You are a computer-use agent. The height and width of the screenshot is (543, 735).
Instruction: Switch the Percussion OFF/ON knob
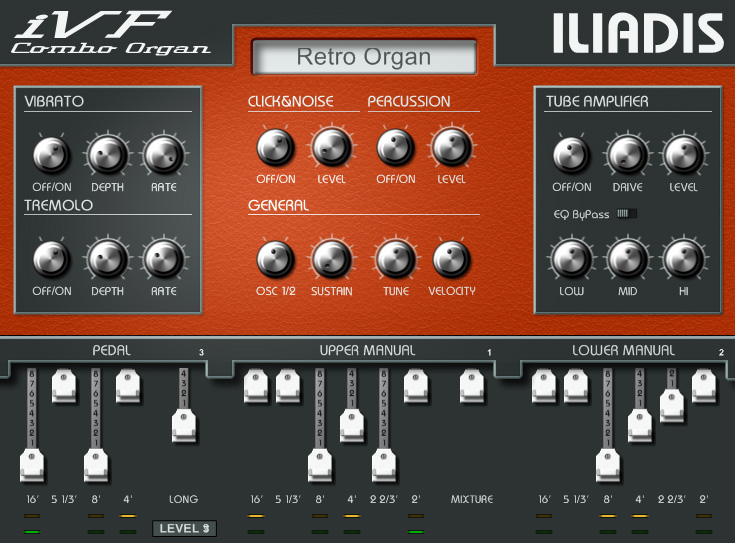point(396,147)
